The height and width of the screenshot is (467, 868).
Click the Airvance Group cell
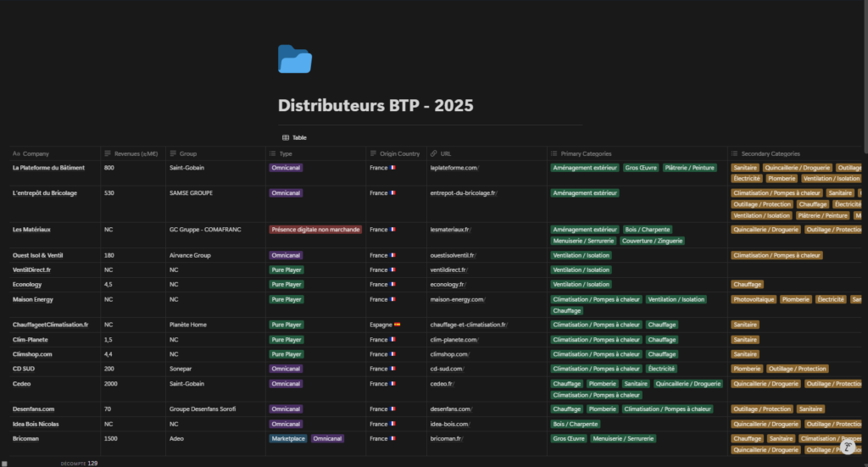click(x=215, y=256)
